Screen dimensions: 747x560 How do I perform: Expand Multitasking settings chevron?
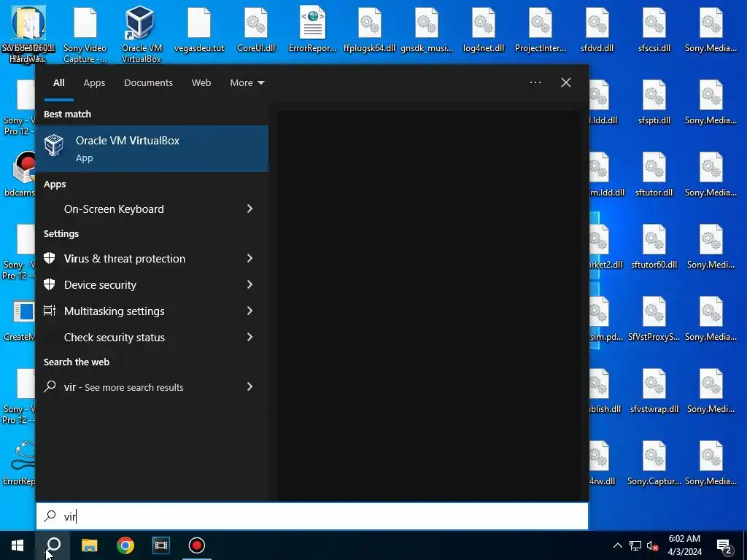coord(249,311)
